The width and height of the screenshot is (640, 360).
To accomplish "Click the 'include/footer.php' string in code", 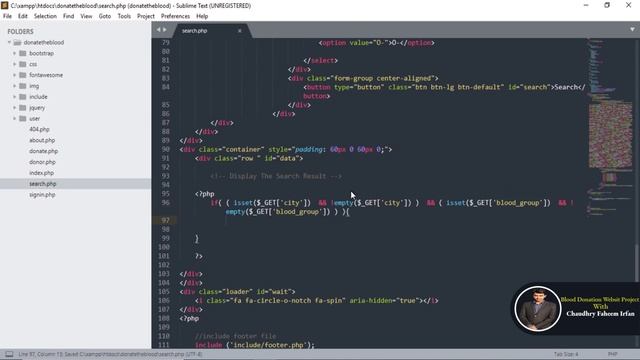I will (x=270, y=345).
